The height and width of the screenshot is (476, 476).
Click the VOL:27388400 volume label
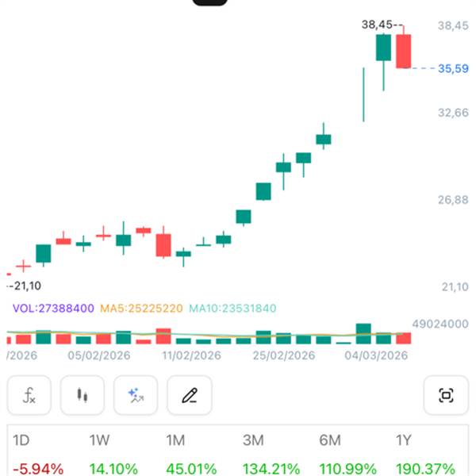[x=54, y=309]
